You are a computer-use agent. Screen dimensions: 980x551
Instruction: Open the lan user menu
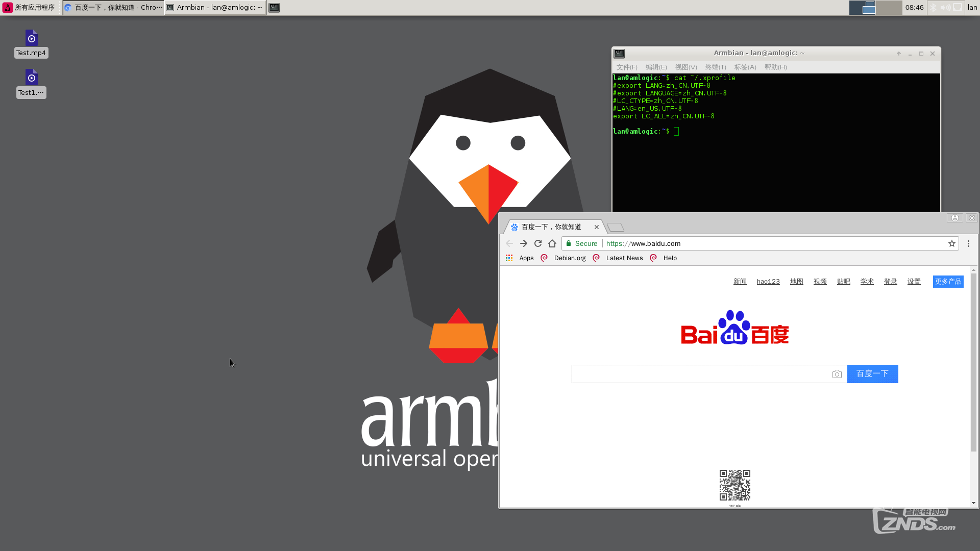(x=972, y=8)
